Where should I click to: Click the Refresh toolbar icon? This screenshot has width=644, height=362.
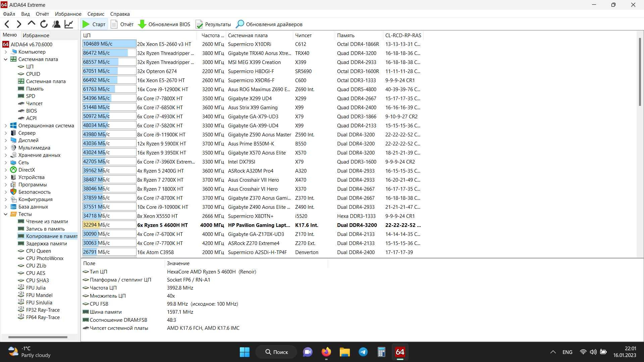[x=44, y=24]
